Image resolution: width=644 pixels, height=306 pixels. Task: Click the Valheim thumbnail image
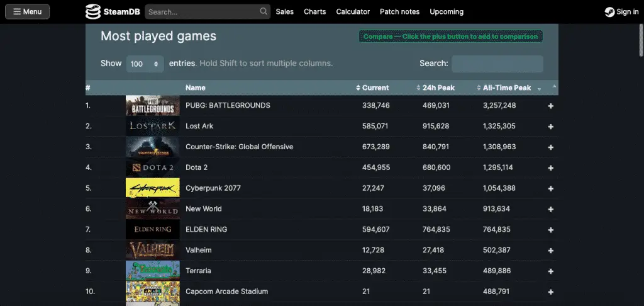click(x=153, y=250)
